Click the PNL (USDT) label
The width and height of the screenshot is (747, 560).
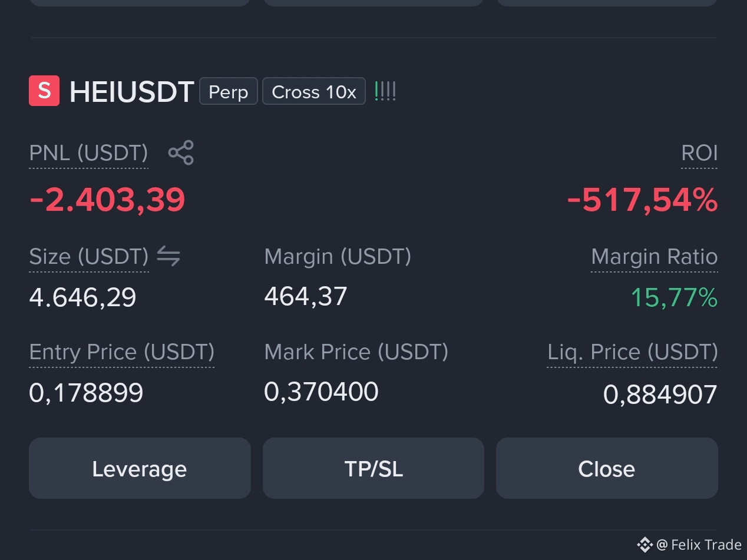tap(88, 153)
